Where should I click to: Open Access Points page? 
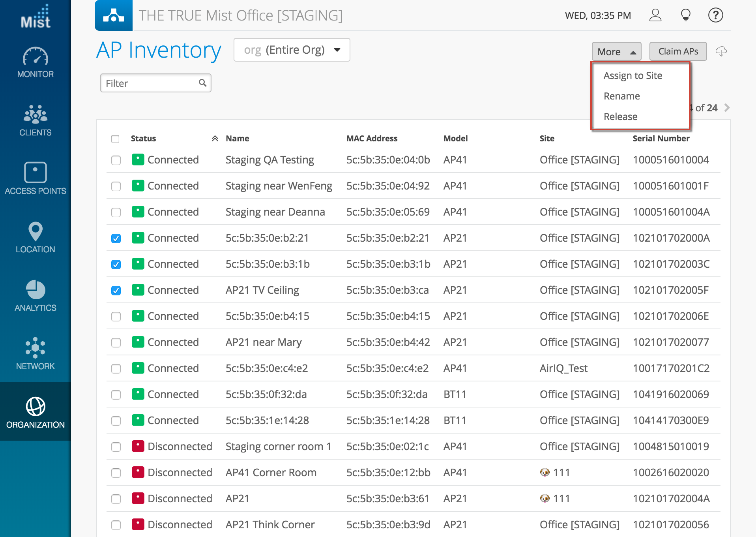point(36,178)
